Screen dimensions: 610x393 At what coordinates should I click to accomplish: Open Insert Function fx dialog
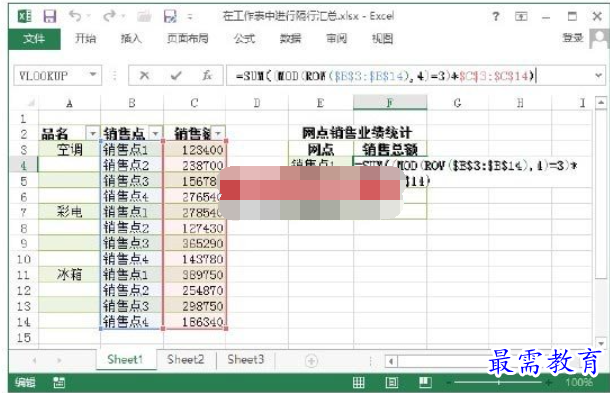(207, 75)
